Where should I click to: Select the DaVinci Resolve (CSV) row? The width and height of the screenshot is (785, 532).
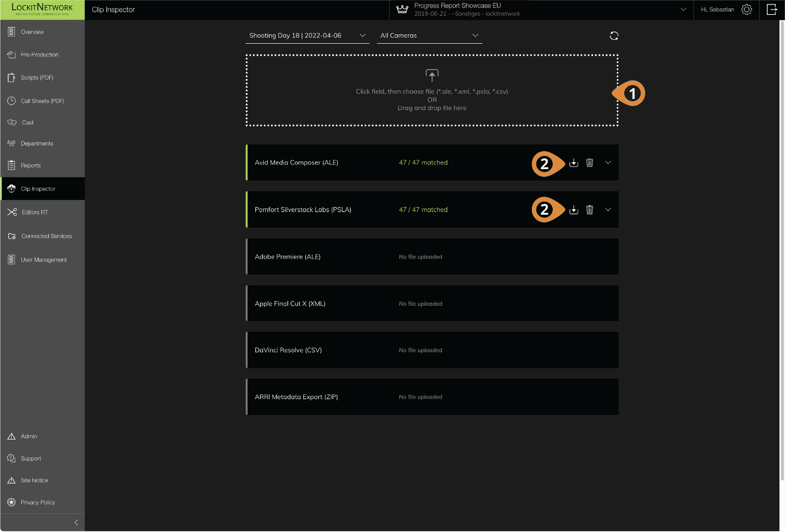point(432,350)
